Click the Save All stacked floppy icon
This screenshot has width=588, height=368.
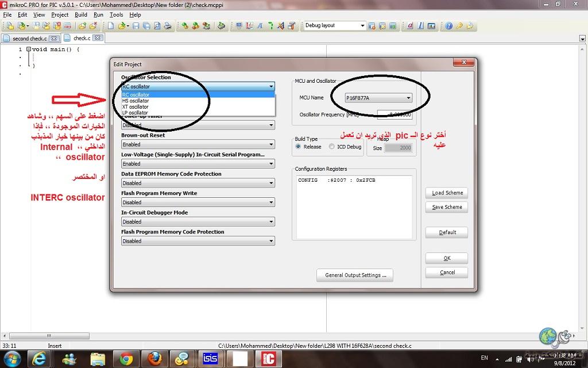(146, 26)
